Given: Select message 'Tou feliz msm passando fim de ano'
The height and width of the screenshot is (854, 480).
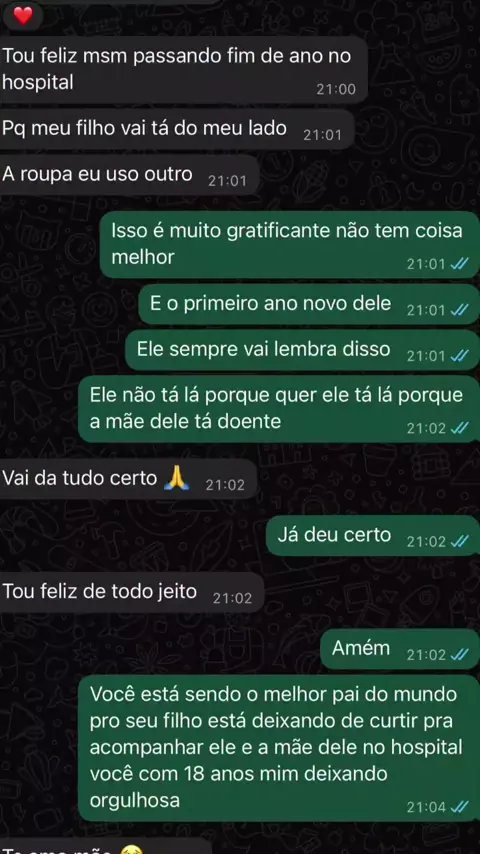Looking at the screenshot, I should [x=184, y=70].
